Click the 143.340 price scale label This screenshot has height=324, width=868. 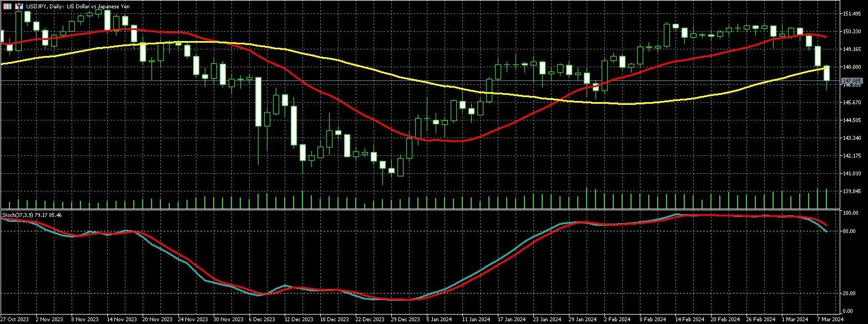tap(852, 138)
